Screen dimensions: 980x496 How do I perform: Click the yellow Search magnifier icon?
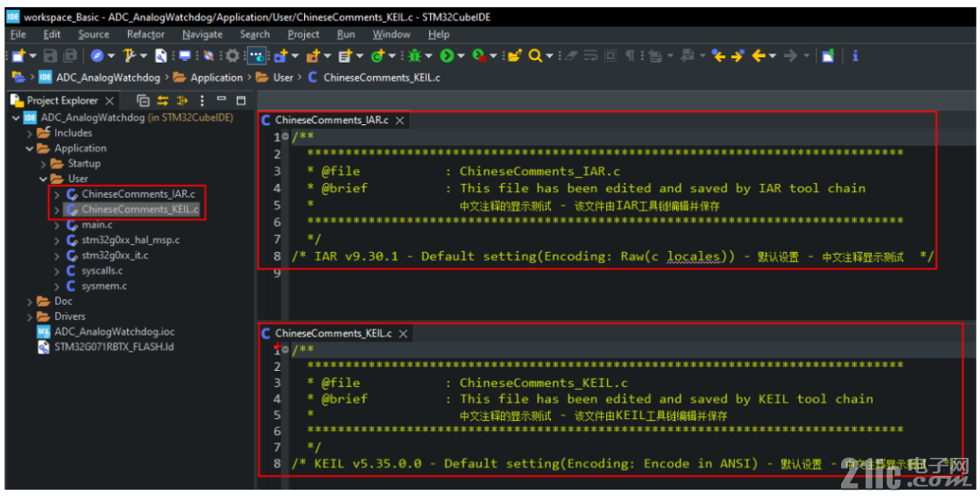pos(535,55)
